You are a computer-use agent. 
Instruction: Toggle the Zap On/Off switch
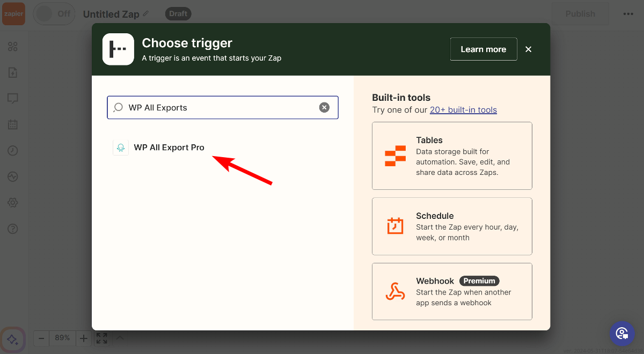point(54,14)
